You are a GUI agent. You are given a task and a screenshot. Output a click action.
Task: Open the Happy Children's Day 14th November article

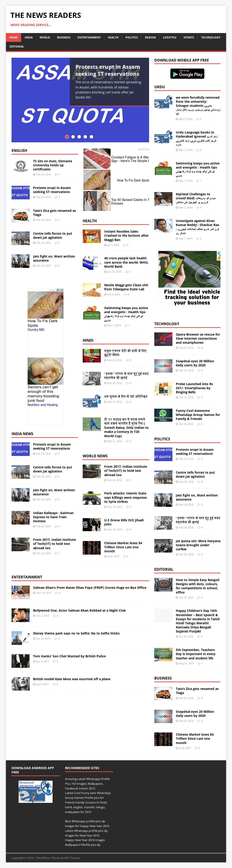[x=198, y=621]
